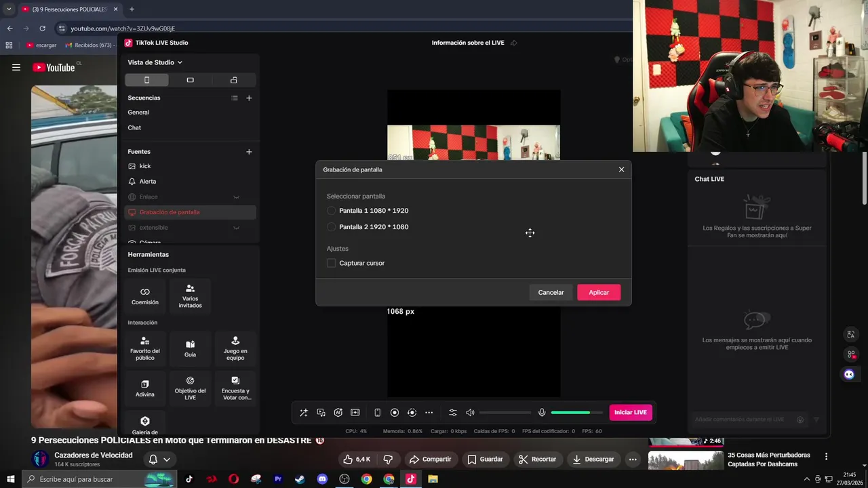Viewport: 868px width, 488px height.
Task: Click the Aplicar button in the dialog
Action: pyautogui.click(x=599, y=292)
